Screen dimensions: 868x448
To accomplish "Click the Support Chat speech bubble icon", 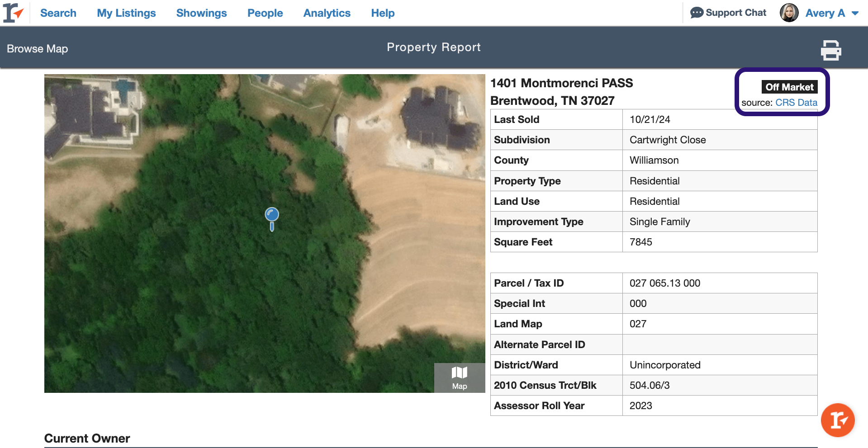I will point(697,13).
